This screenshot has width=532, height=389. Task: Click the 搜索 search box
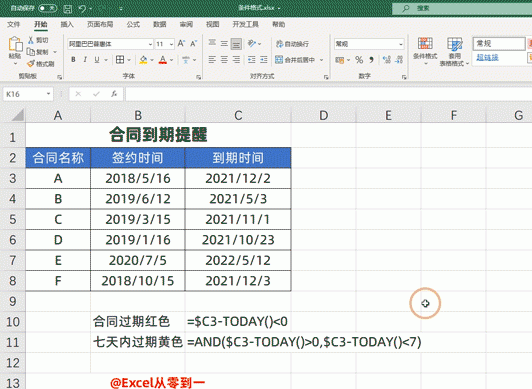coord(462,8)
